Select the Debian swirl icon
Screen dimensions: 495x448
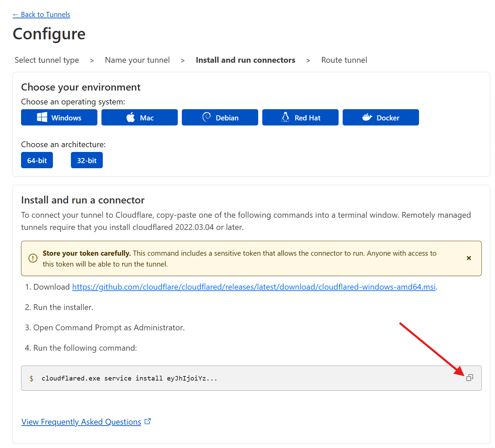pos(206,117)
